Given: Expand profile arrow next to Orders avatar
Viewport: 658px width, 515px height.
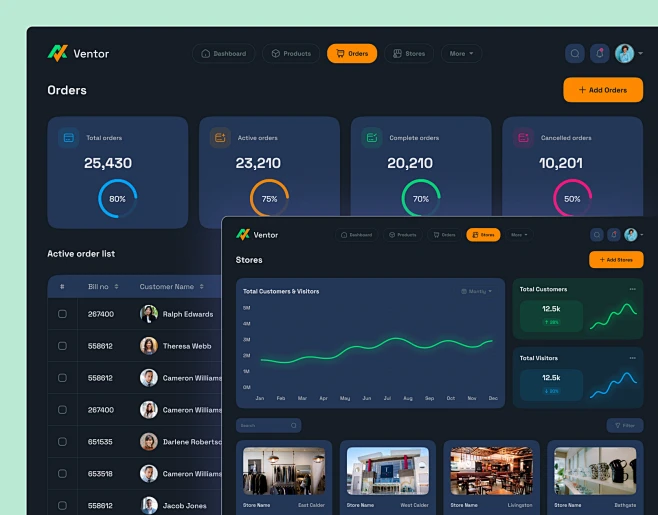Looking at the screenshot, I should coord(640,53).
